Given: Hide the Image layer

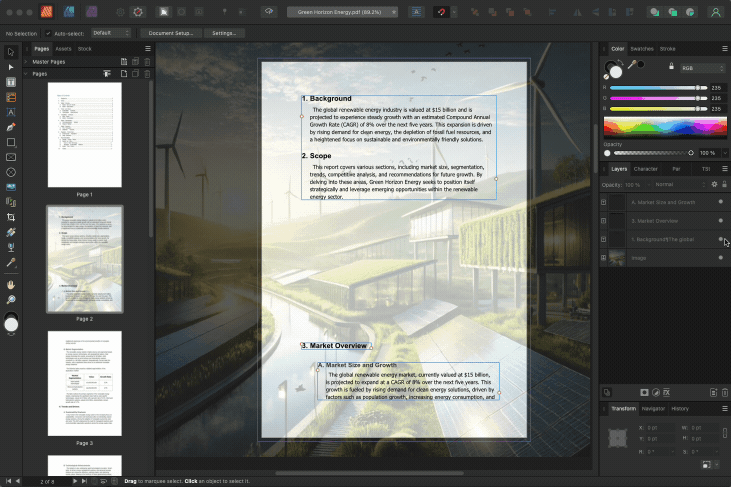Looking at the screenshot, I should click(x=721, y=258).
